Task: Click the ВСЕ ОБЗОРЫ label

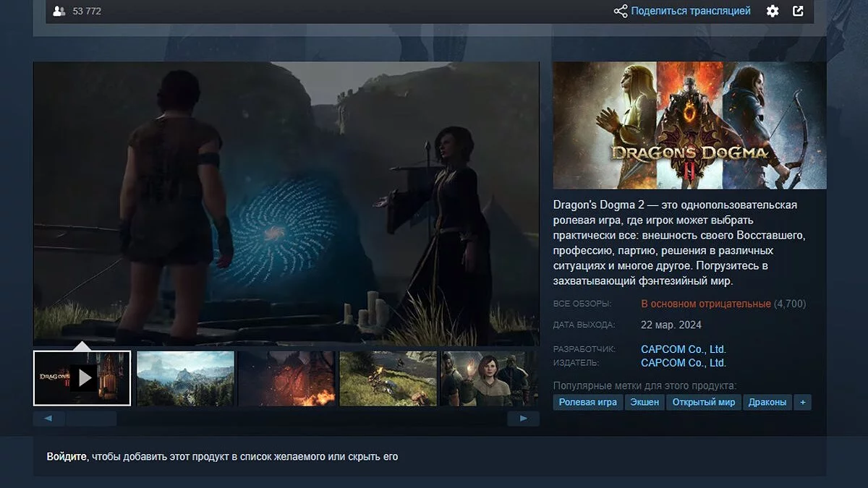Action: point(582,304)
